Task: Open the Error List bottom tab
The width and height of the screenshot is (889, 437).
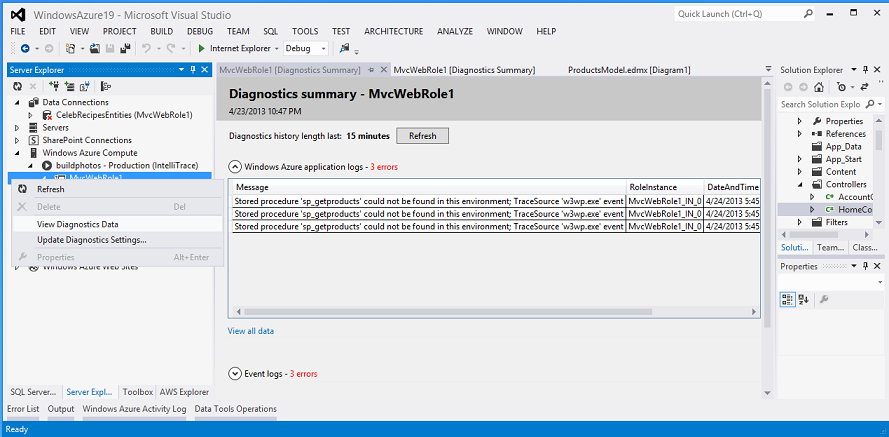Action: [23, 409]
